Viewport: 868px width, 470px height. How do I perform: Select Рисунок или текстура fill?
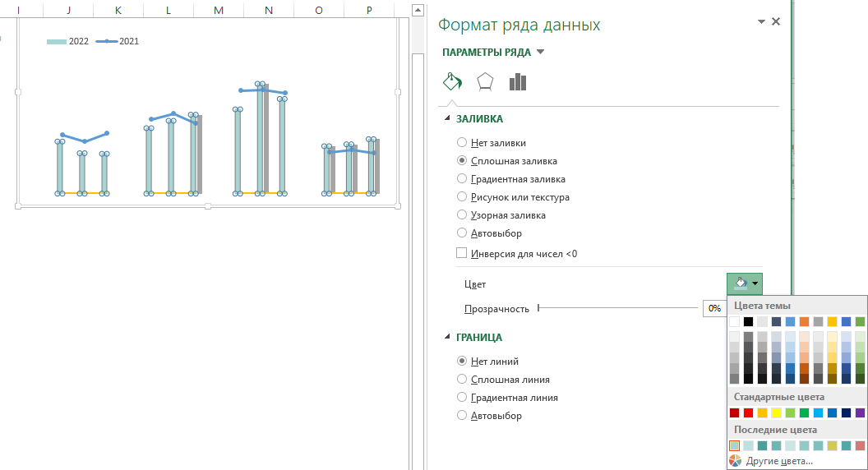462,197
